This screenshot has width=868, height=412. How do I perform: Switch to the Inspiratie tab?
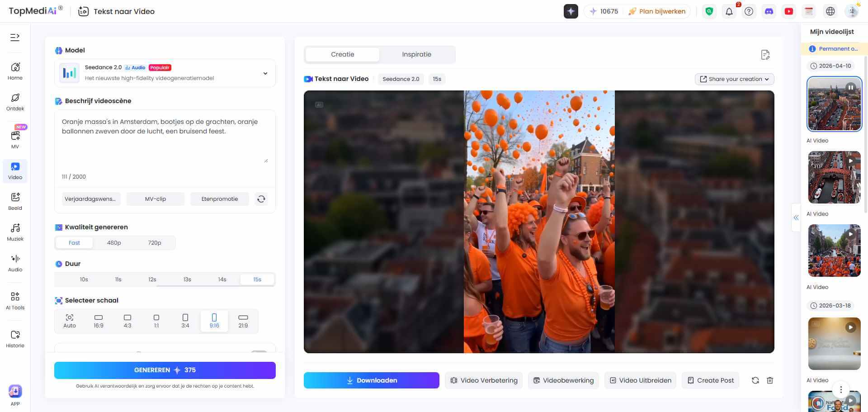(417, 54)
